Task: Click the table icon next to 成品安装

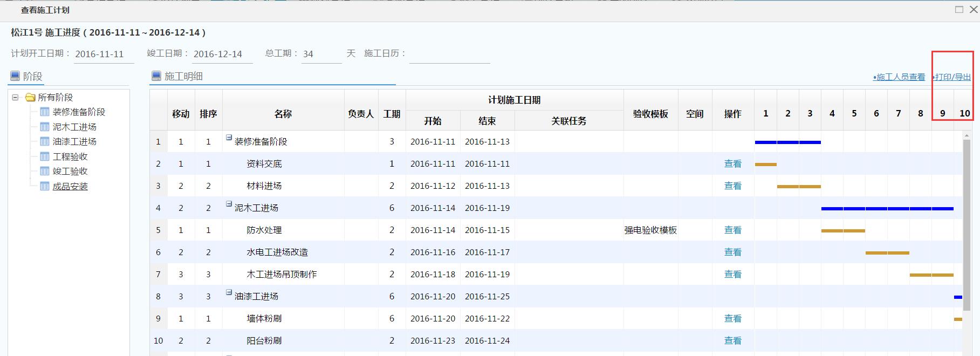Action: pyautogui.click(x=45, y=187)
